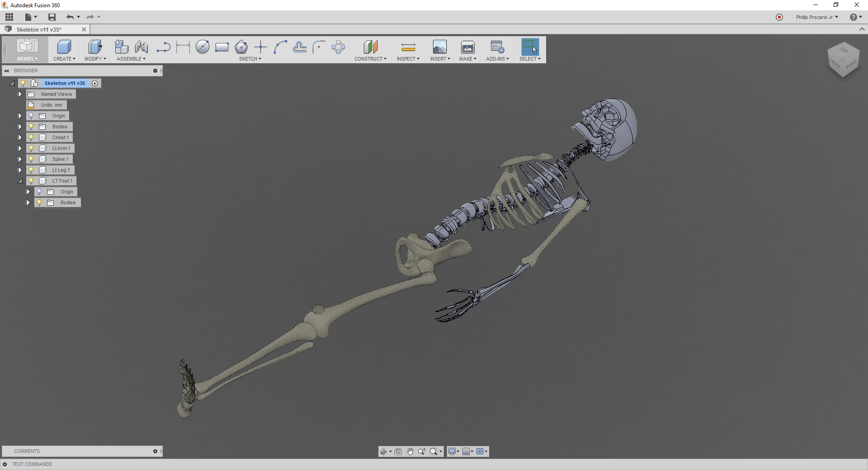Expand the TEXT COMMANDS panel
868x470 pixels.
[x=5, y=464]
